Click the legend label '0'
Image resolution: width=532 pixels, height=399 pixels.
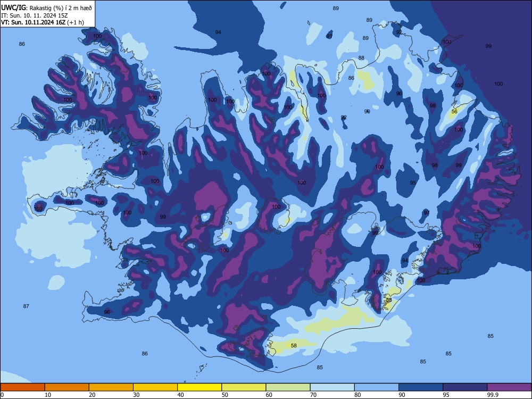[2, 395]
